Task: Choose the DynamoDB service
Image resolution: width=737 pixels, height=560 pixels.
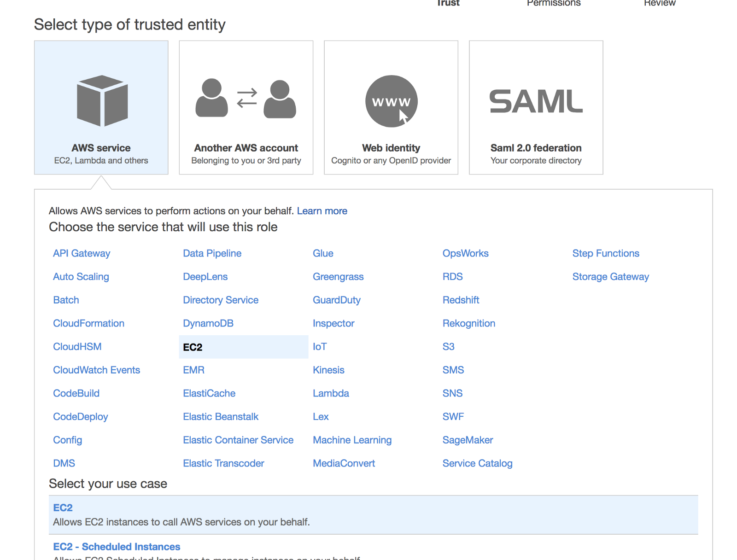Action: click(208, 323)
